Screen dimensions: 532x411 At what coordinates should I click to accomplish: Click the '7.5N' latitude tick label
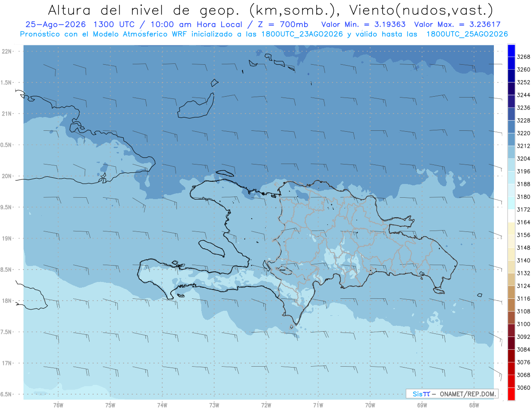[6, 332]
